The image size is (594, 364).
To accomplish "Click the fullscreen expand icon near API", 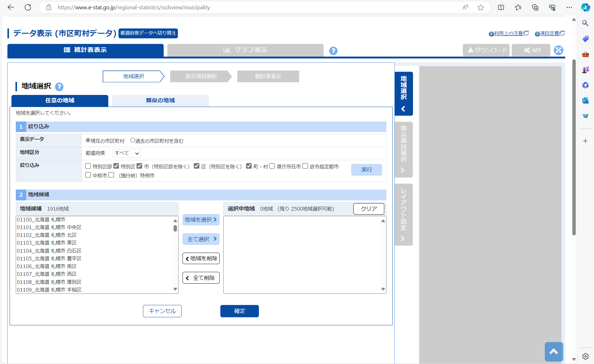I will tap(558, 50).
